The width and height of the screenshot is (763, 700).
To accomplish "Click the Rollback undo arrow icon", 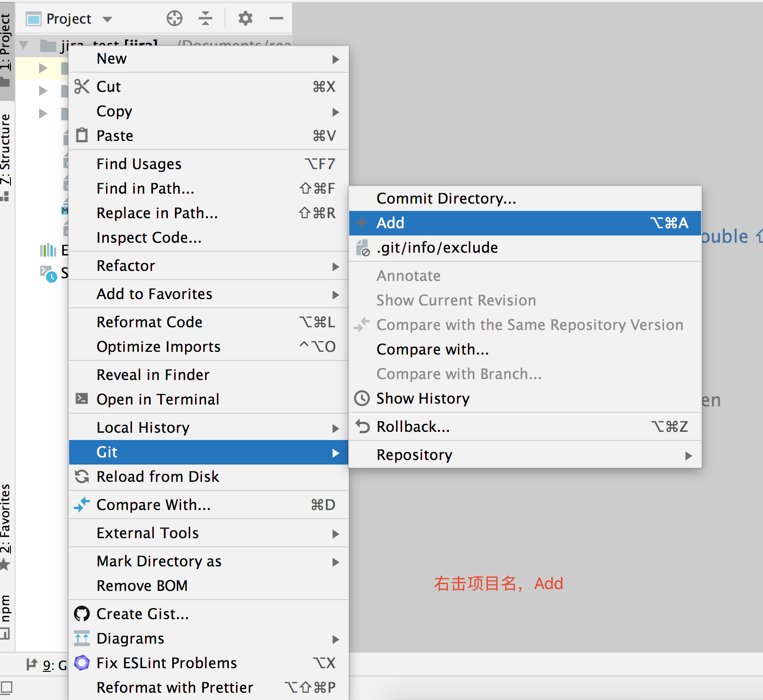I will 362,426.
